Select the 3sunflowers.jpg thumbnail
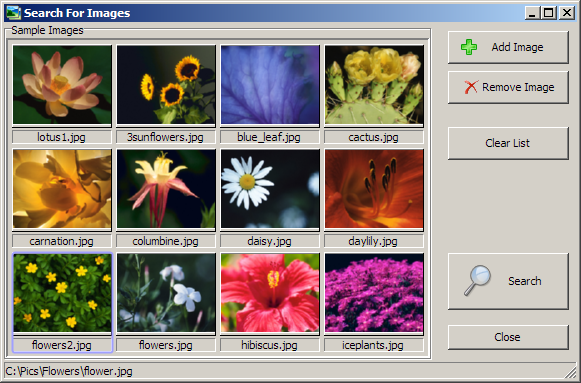The height and width of the screenshot is (383, 581). tap(166, 85)
